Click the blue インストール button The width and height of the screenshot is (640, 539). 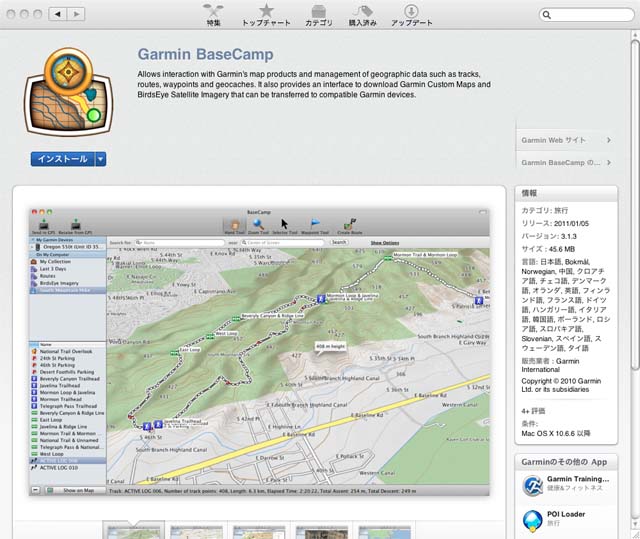coord(63,159)
